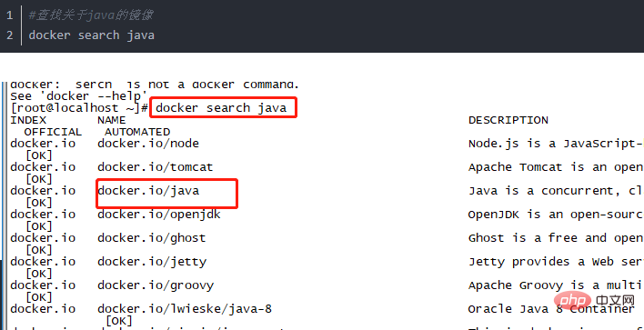Click the comment line '#查找关于java的镜像'

(x=91, y=15)
